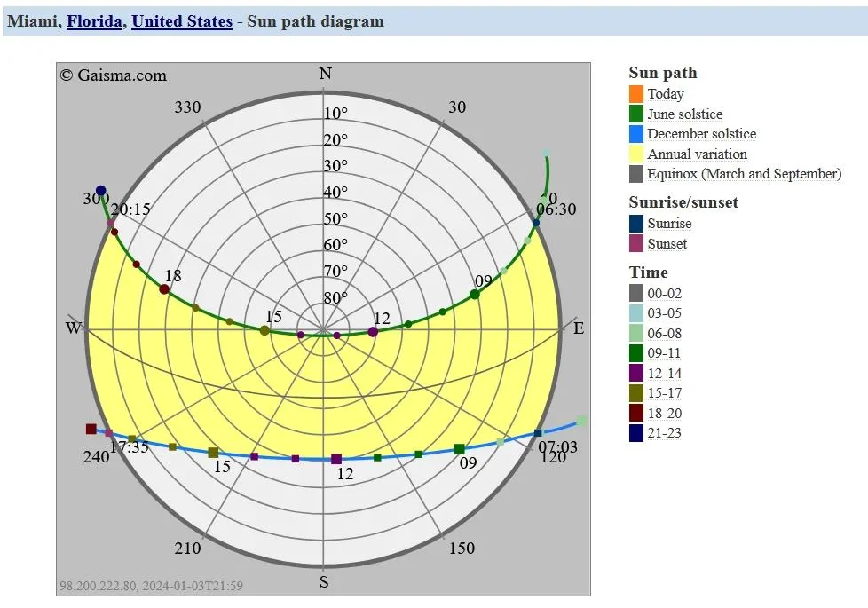Viewport: 868px width, 608px height.
Task: Click the December solstice 15 square marker
Action: click(213, 453)
